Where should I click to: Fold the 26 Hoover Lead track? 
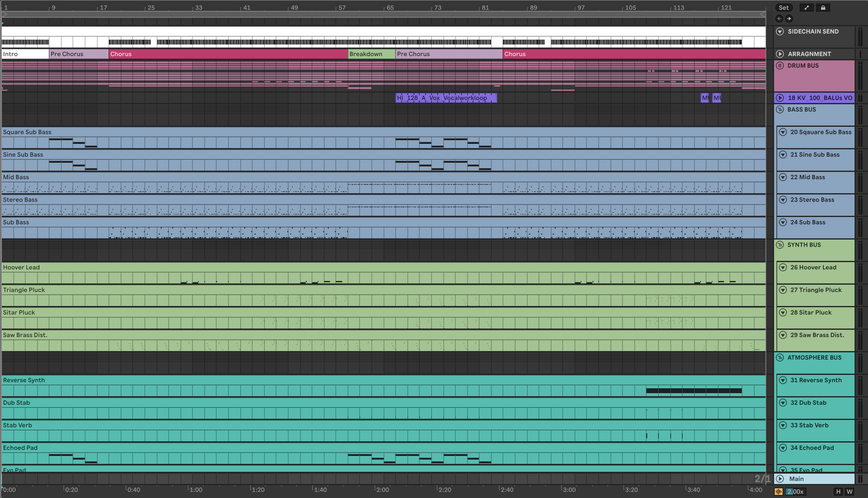click(x=783, y=268)
